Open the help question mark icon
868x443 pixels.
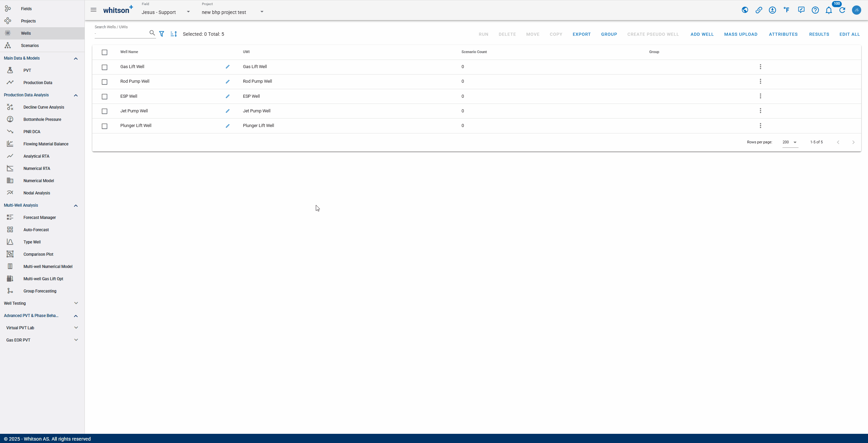(x=815, y=10)
